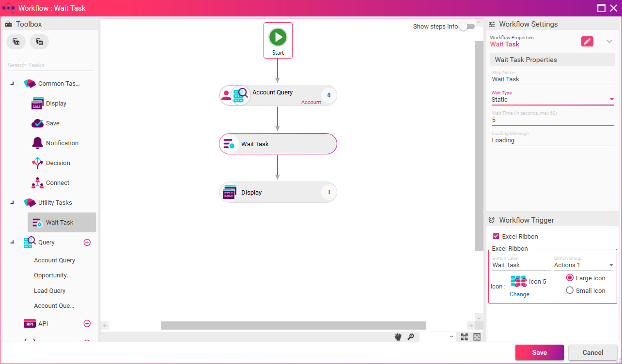622x364 pixels.
Task: Click the pink edit pencil icon
Action: (x=587, y=41)
